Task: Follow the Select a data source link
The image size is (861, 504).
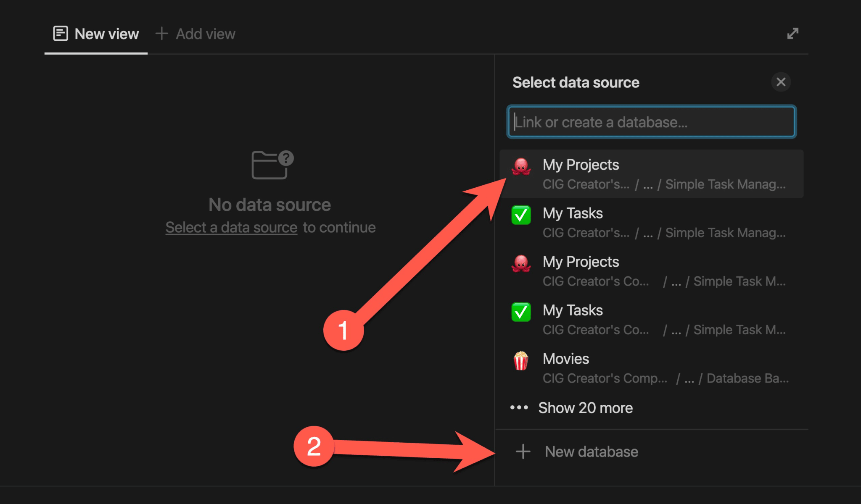Action: 231,228
